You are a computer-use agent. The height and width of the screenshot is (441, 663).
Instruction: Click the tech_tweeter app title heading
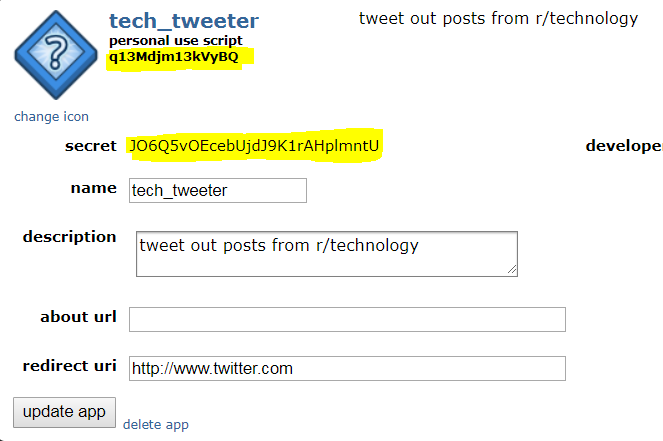point(184,21)
